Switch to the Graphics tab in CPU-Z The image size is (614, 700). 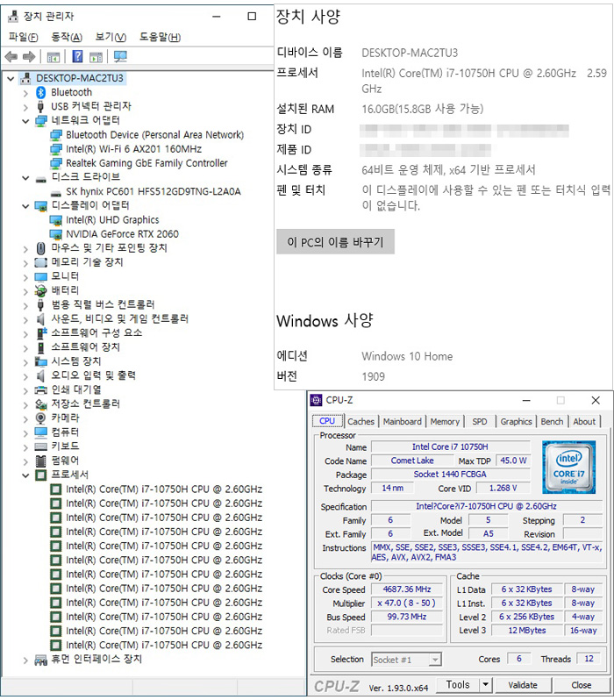tap(516, 421)
